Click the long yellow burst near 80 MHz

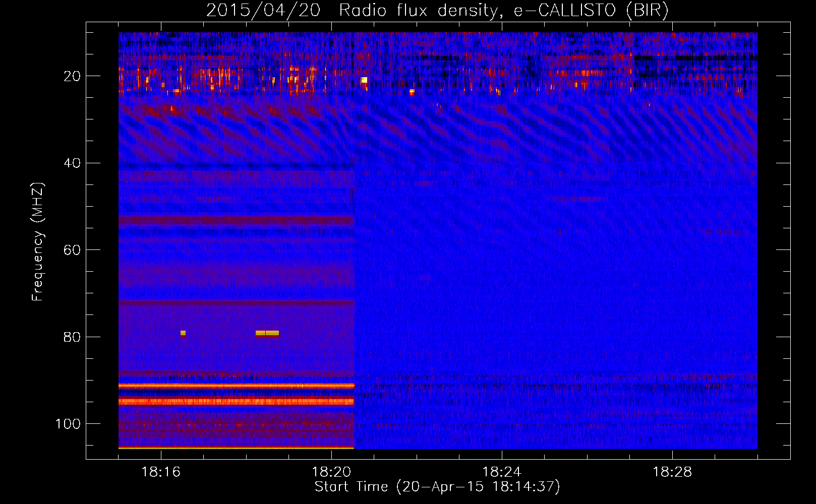[267, 333]
